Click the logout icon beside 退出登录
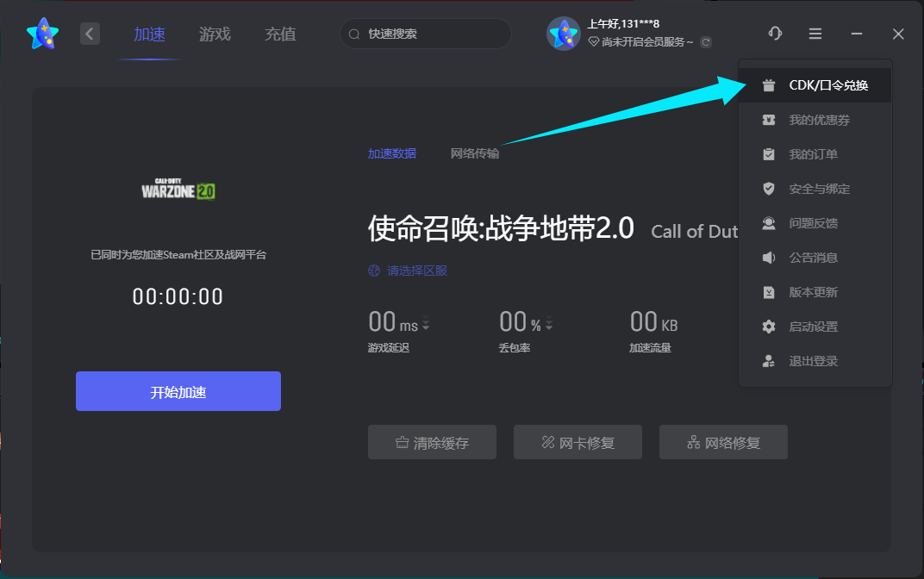This screenshot has height=579, width=924. [x=769, y=361]
